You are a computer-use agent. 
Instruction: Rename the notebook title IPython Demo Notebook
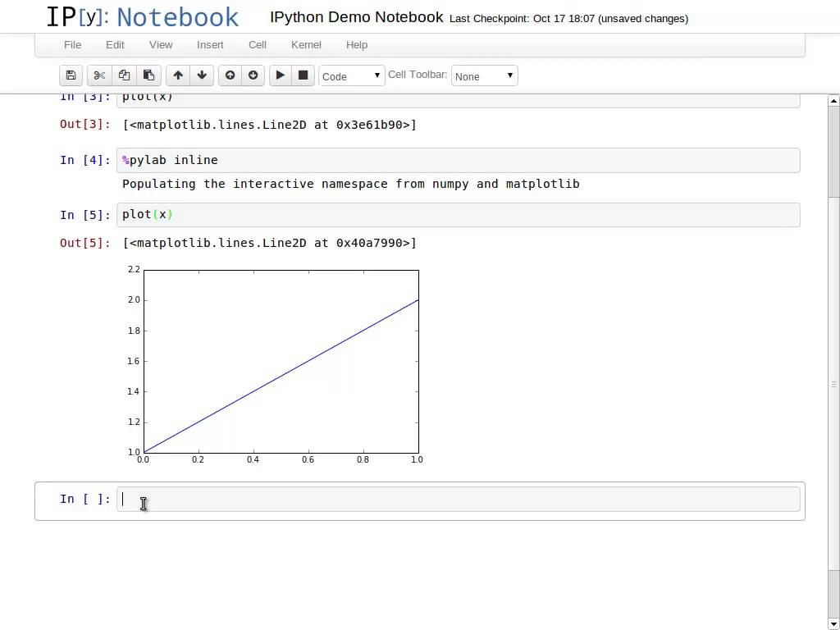point(356,17)
